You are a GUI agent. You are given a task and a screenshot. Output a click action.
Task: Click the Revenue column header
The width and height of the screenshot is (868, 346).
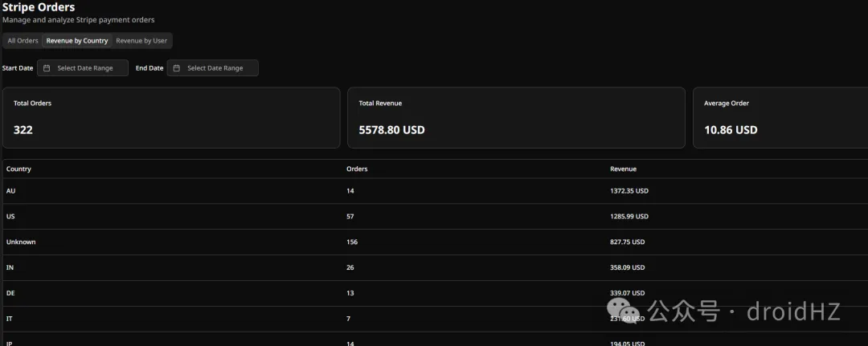[x=623, y=169]
